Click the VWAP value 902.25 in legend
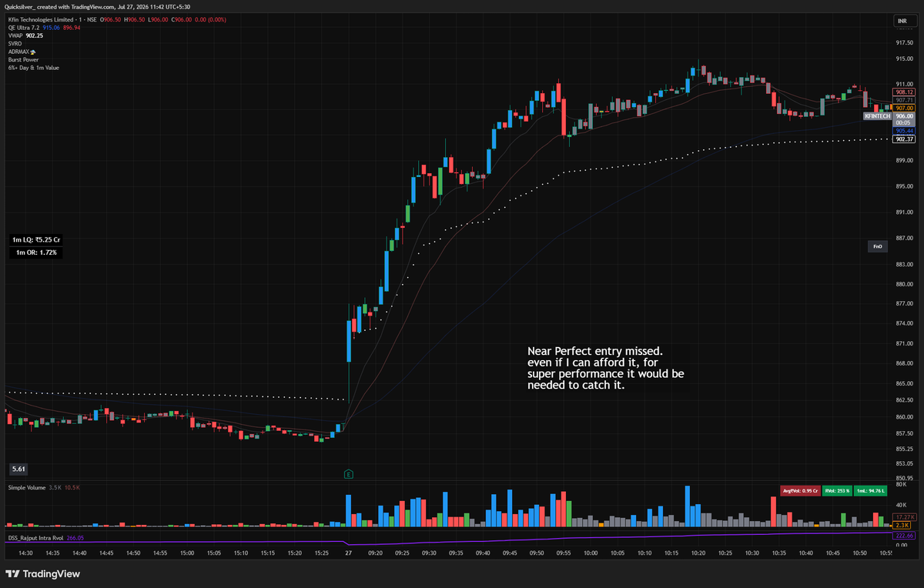Image resolution: width=924 pixels, height=588 pixels. 35,35
